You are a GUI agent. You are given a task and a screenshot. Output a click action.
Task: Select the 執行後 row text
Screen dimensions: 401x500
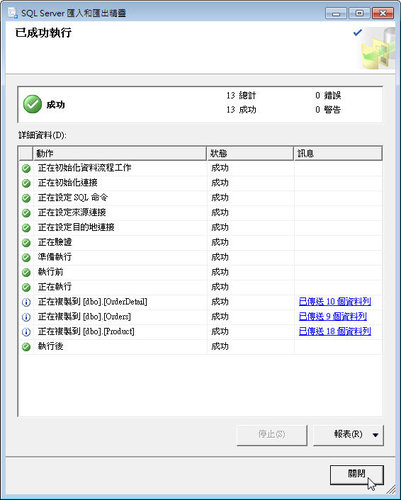(x=50, y=346)
